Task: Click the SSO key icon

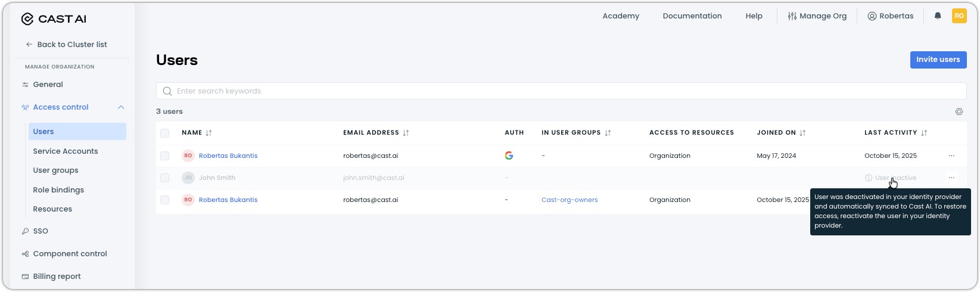Action: click(x=25, y=231)
